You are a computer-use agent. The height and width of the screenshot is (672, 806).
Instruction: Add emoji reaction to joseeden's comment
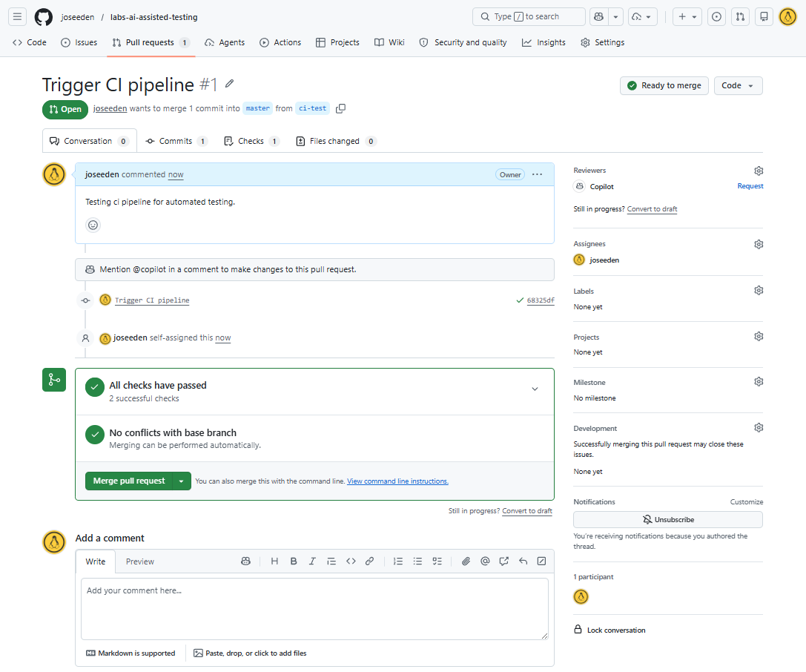tap(93, 225)
